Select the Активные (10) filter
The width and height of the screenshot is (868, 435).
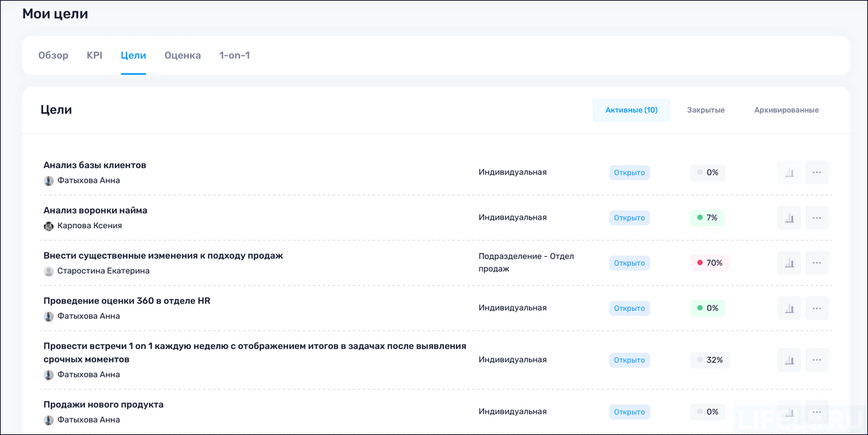(x=631, y=109)
